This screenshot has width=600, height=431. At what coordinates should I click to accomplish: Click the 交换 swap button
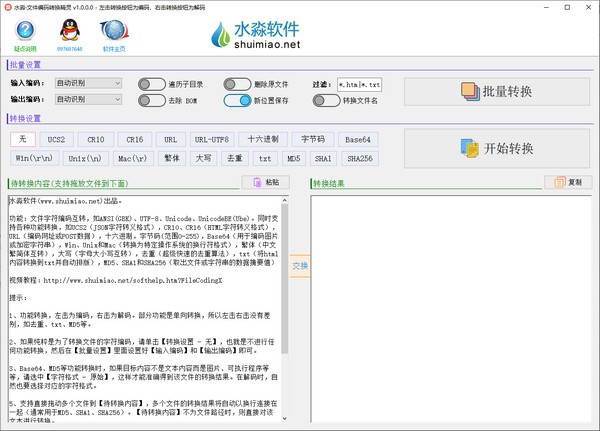tap(300, 266)
